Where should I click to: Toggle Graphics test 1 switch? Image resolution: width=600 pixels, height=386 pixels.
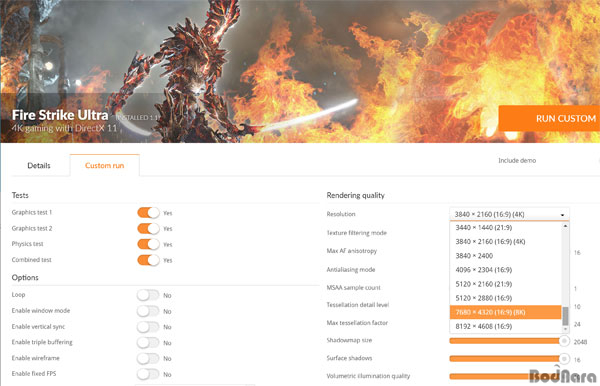148,213
